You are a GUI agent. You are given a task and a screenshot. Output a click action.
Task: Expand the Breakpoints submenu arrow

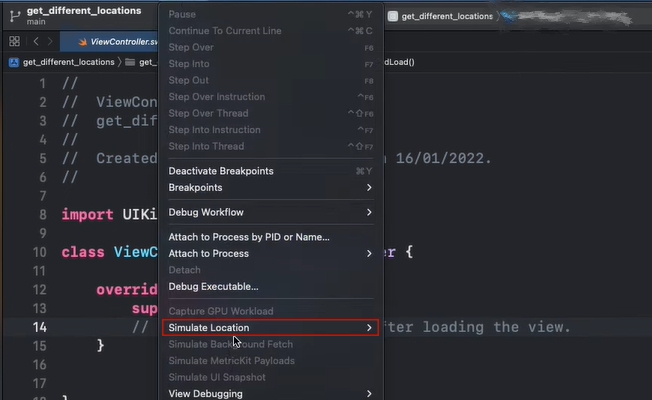pyautogui.click(x=369, y=188)
